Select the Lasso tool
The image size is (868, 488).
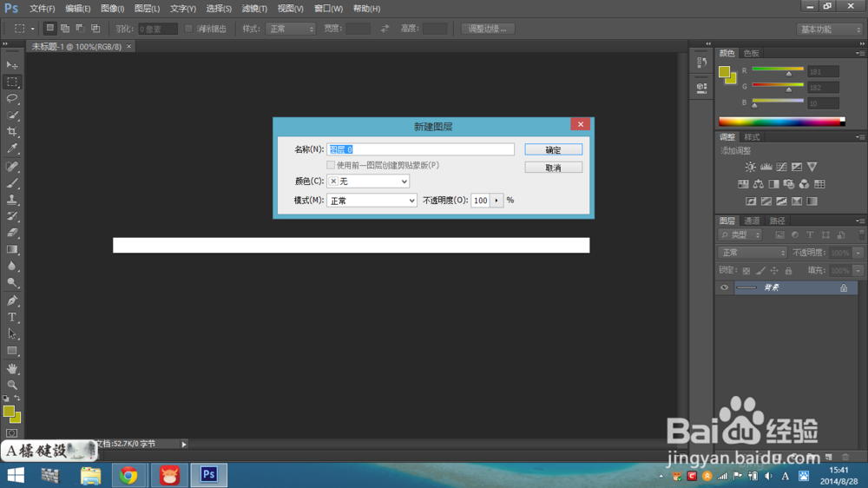(12, 99)
